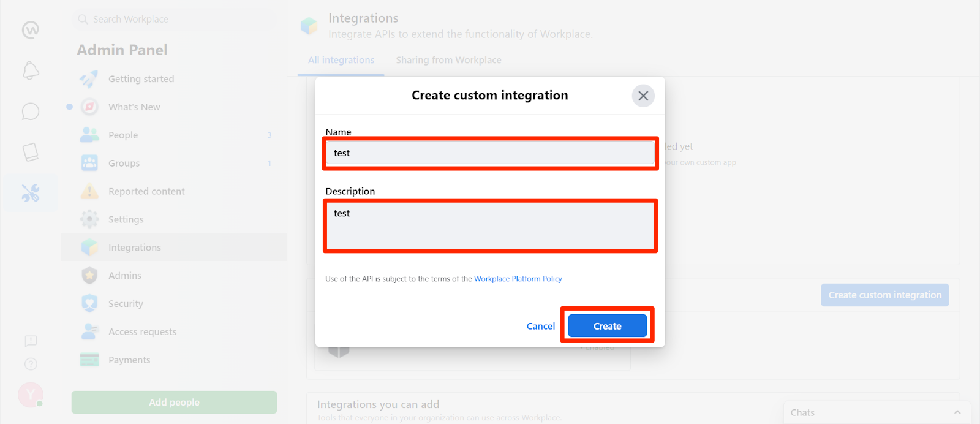This screenshot has height=424, width=980.
Task: Click the give feedback icon
Action: click(x=31, y=341)
